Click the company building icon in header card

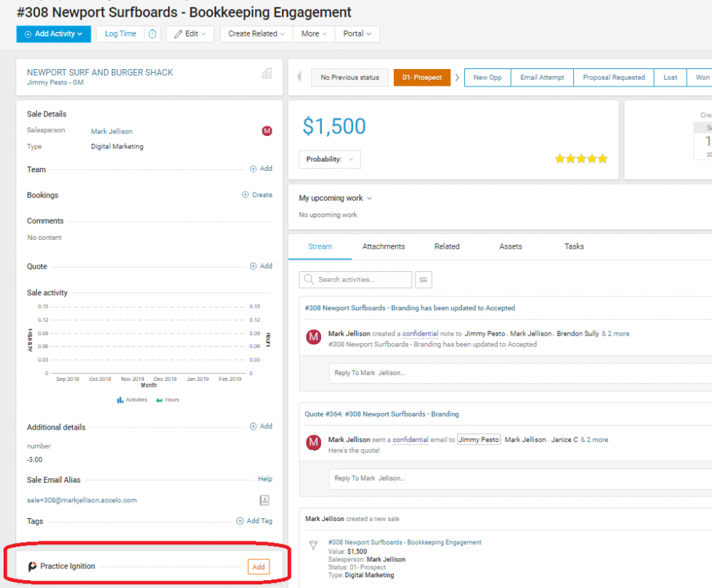267,73
